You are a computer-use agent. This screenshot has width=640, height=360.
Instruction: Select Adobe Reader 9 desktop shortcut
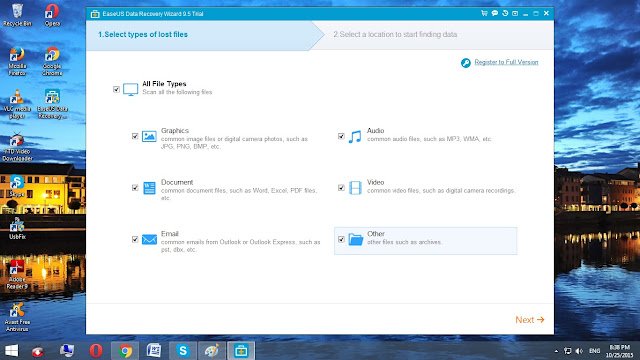17,275
